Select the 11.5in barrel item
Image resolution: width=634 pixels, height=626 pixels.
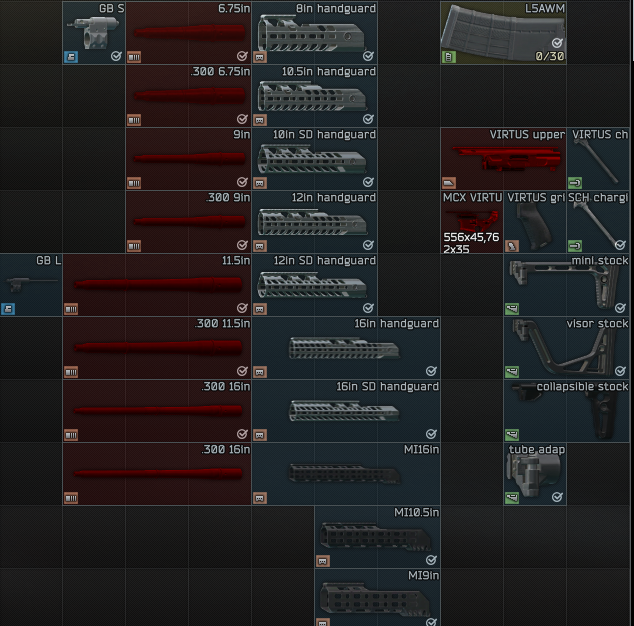[x=157, y=285]
